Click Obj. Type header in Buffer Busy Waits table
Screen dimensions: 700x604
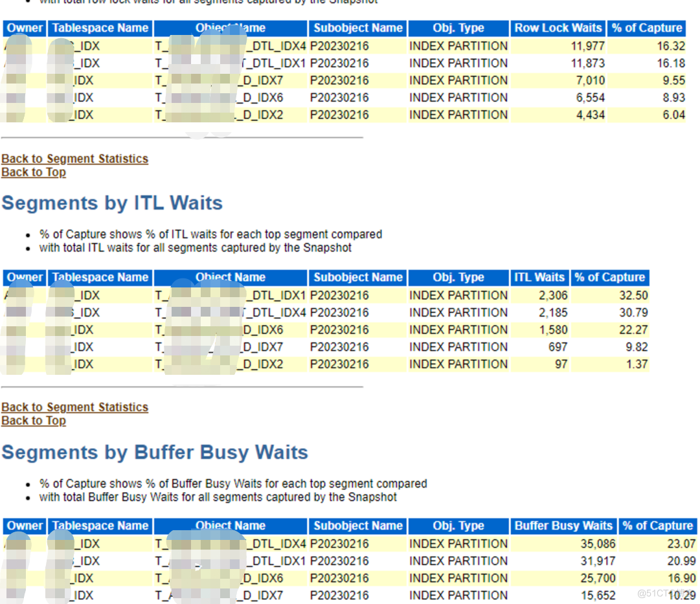tap(458, 526)
